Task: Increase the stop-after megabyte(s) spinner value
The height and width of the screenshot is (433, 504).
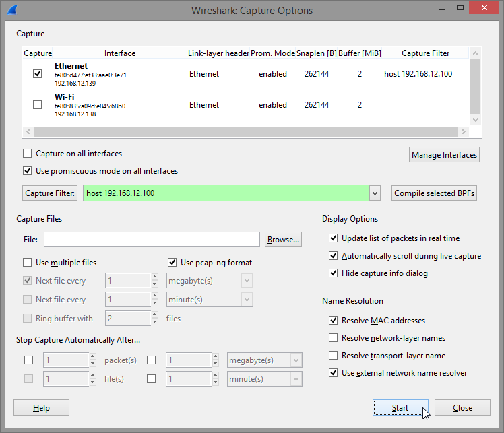Action: pos(216,356)
